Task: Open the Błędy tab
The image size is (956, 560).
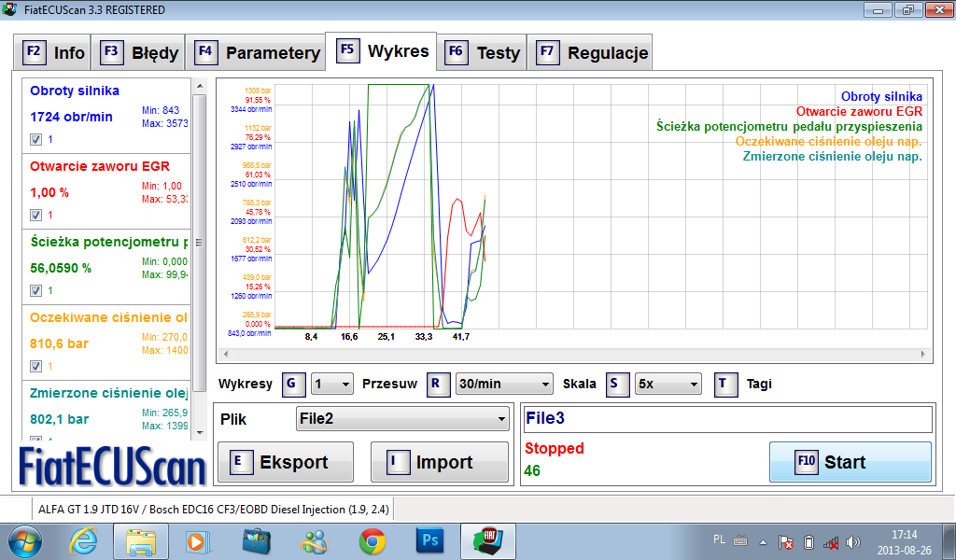Action: [x=140, y=52]
